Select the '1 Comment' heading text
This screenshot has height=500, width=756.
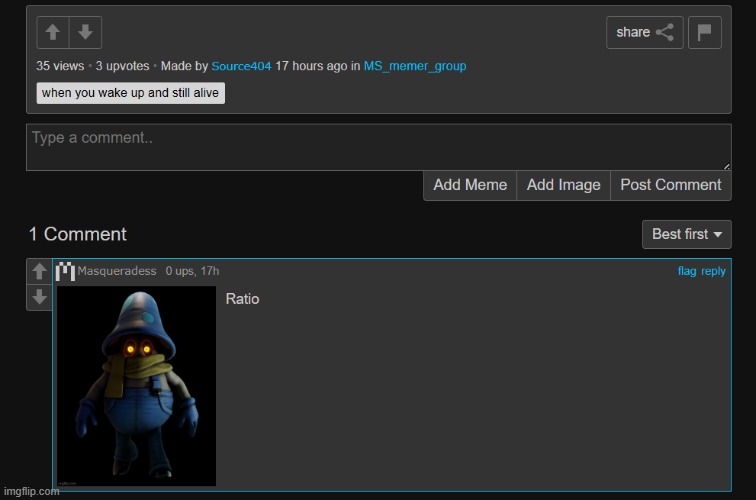[x=78, y=234]
